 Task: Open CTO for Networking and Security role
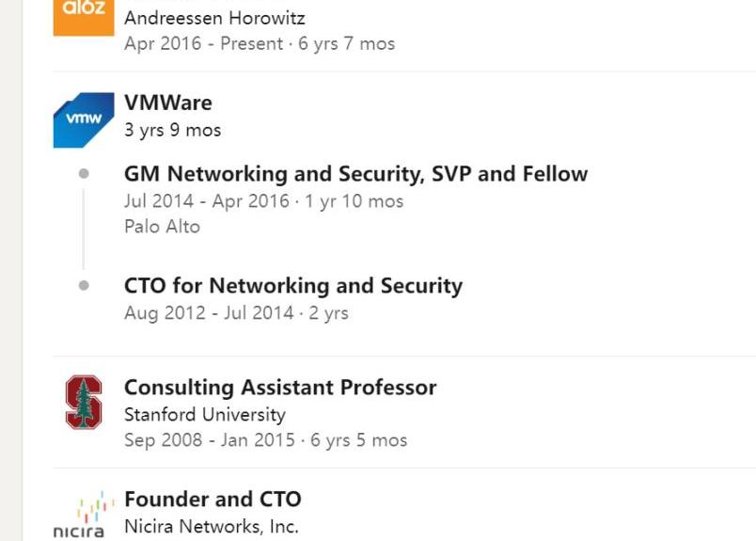tap(293, 286)
